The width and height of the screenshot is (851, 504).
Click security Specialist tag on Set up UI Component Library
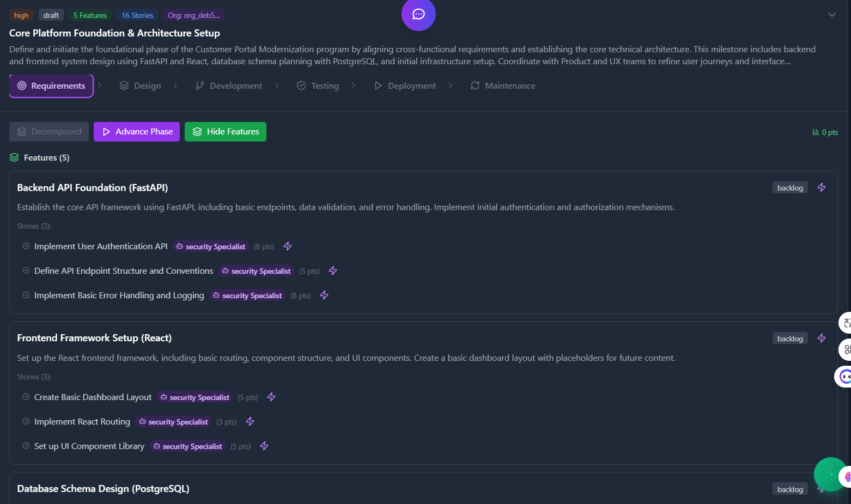click(187, 446)
